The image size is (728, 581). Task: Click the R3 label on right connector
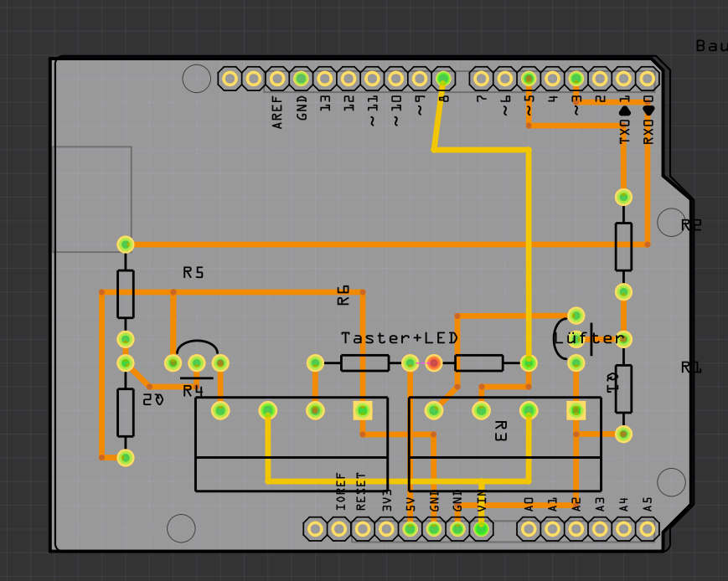[x=500, y=431]
